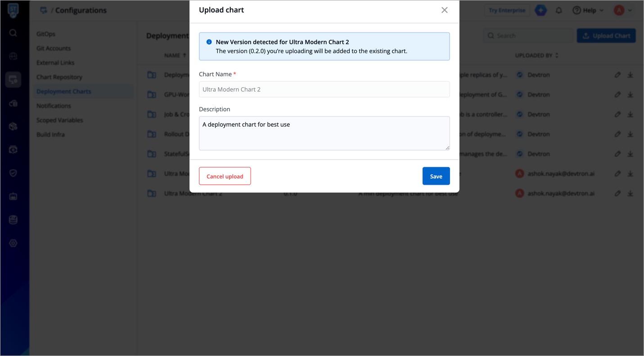644x356 pixels.
Task: Close the Upload chart dialog
Action: tap(444, 10)
